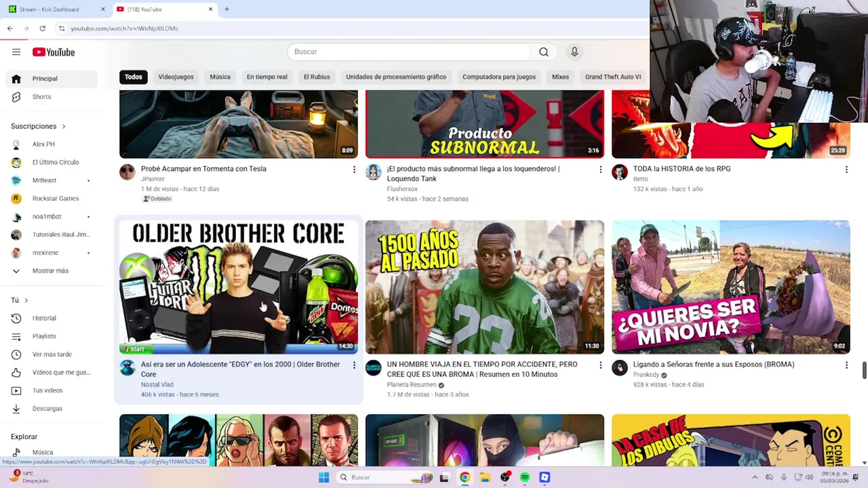Play the Quieres ser mi novia thumbnail

[x=731, y=287]
